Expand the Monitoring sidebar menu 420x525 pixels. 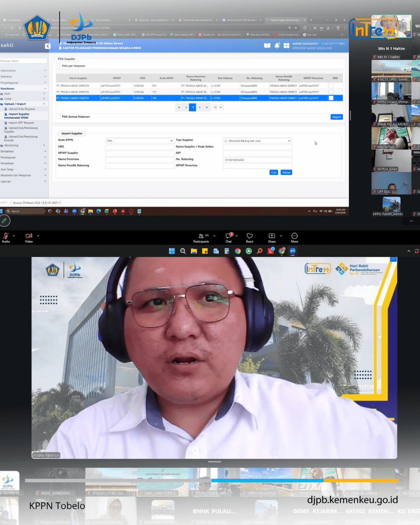[11, 145]
